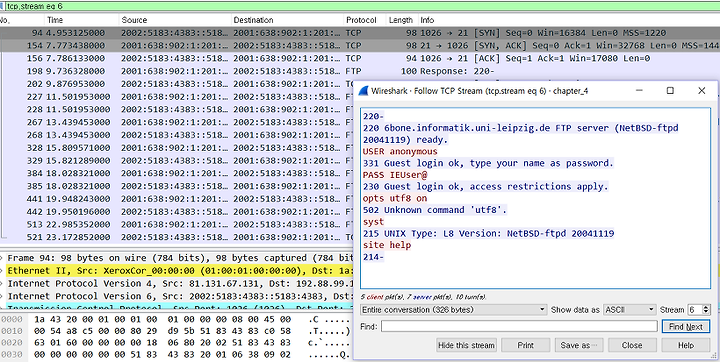Click hex dump row 0000
This screenshot has width=720, height=362.
tap(176, 319)
